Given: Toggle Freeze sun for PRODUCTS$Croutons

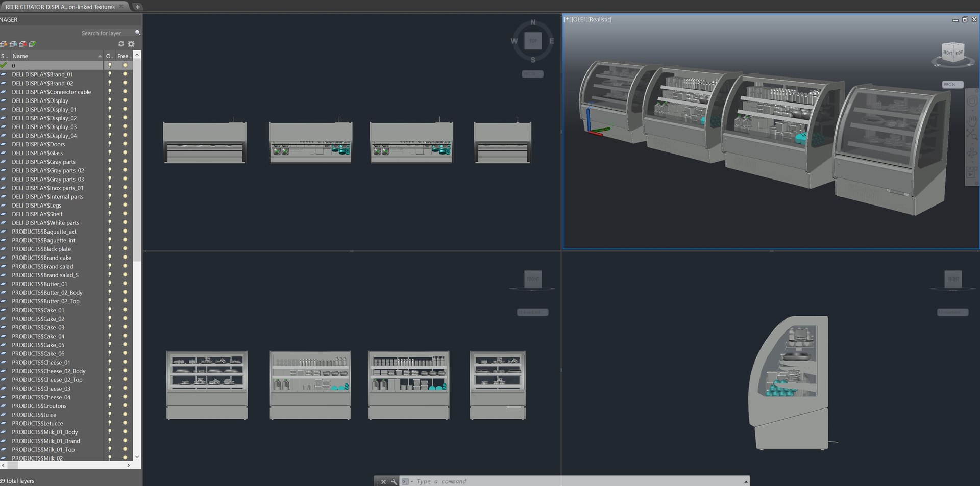Looking at the screenshot, I should pos(125,406).
